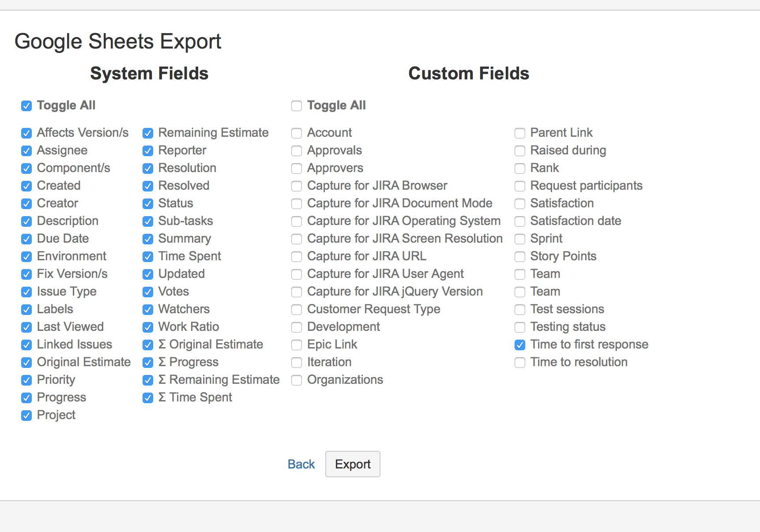The image size is (760, 532).
Task: Uncheck the Sub-tasks checkbox
Action: point(148,221)
